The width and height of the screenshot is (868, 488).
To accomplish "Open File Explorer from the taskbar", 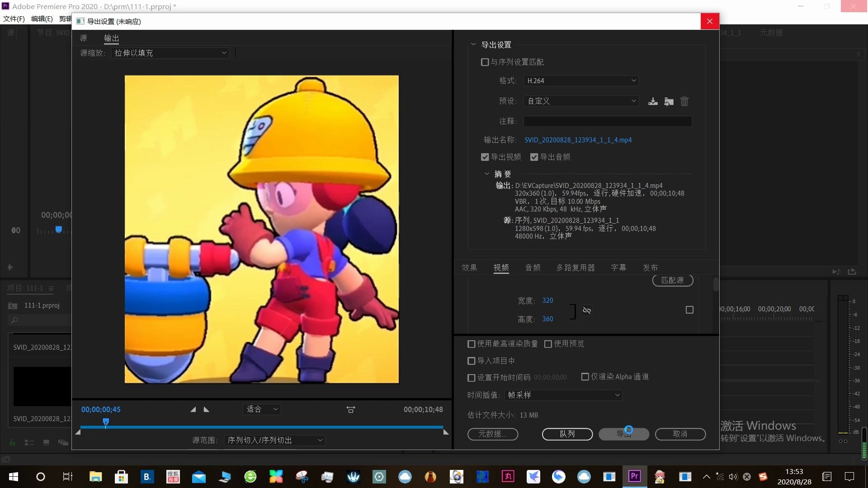I will coord(95,476).
